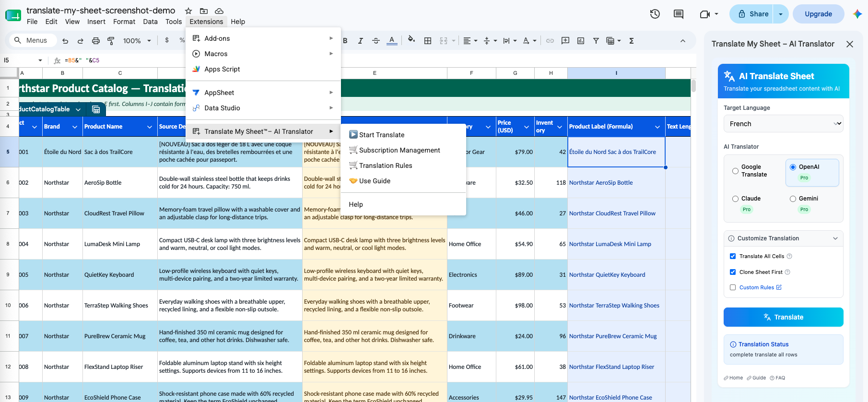868x402 pixels.
Task: Click the Upgrade button
Action: pos(818,14)
